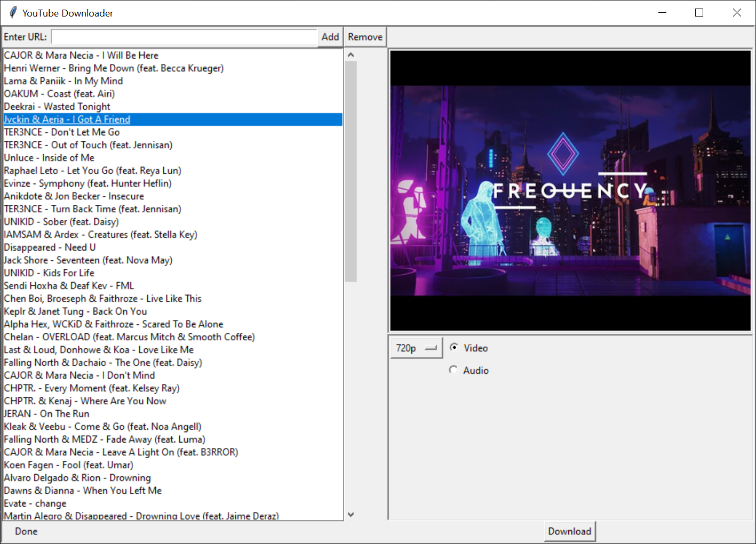Select UNIKID - Kids For Life track
The image size is (756, 544).
click(x=49, y=273)
